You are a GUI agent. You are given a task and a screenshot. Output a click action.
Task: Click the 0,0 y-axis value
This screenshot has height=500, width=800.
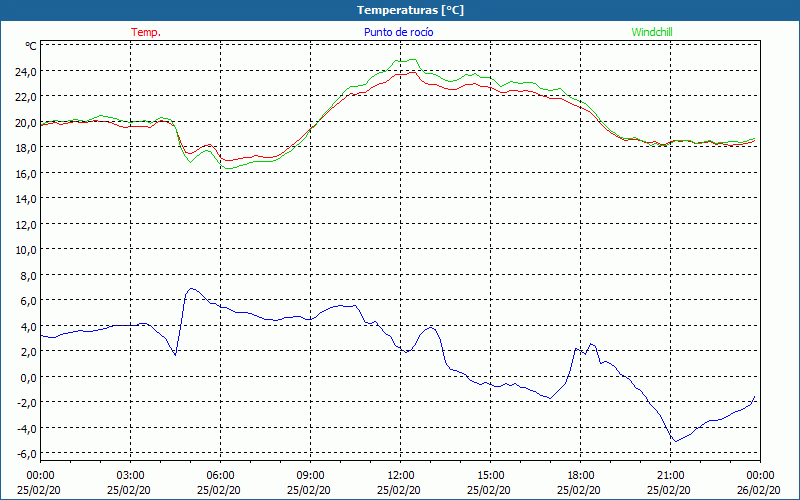[x=28, y=378]
